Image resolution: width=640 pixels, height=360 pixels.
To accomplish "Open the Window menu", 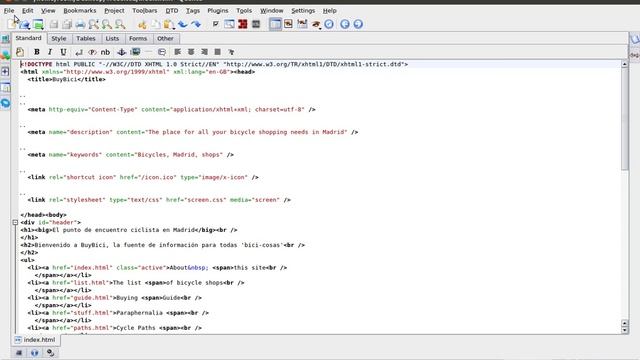I will point(271,11).
